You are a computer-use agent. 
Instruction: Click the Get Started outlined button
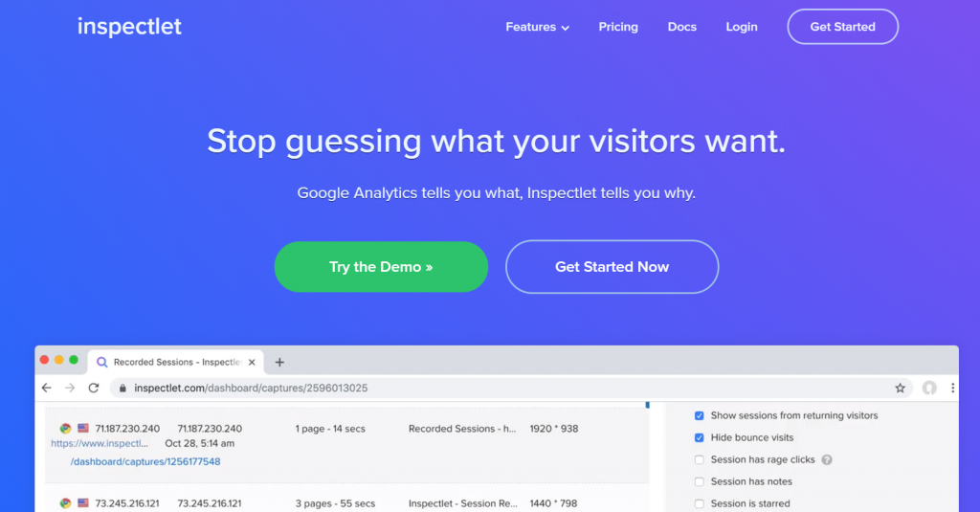[842, 27]
